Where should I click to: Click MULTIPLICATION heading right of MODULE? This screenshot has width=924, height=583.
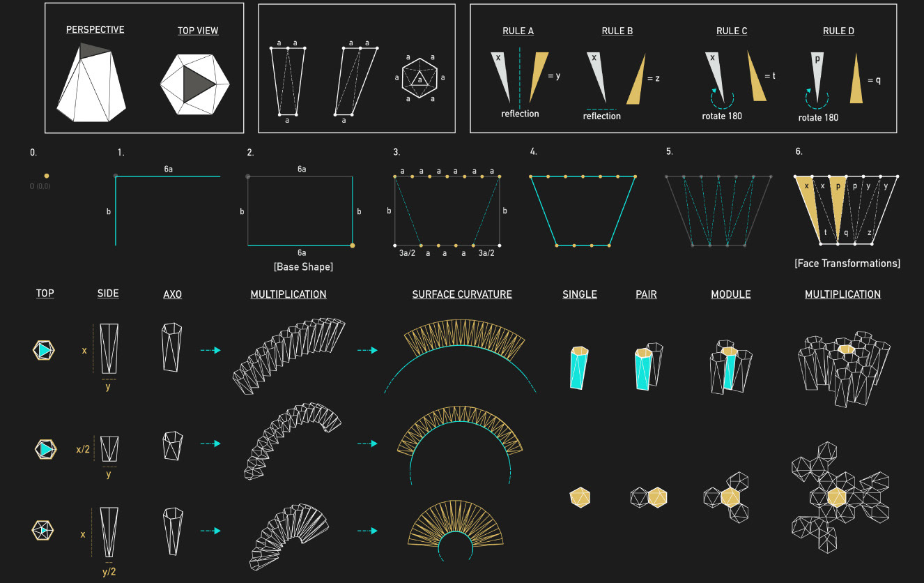click(843, 294)
